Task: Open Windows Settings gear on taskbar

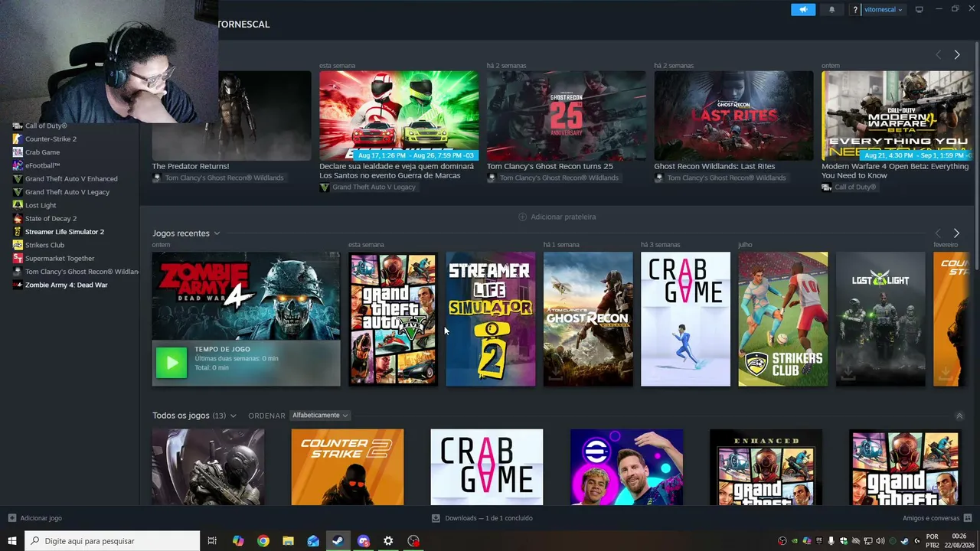Action: [x=388, y=541]
